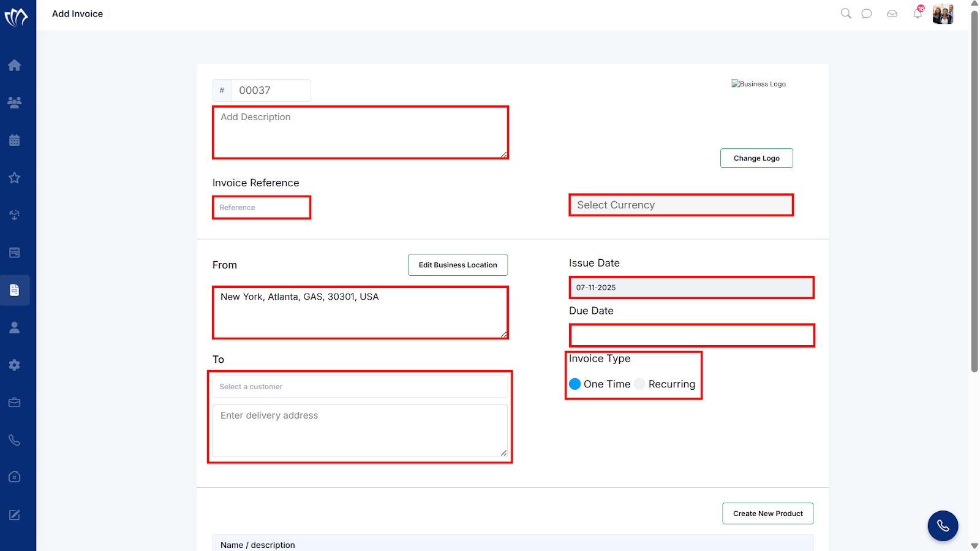The image size is (980, 551).
Task: Open the highlighted invoice document sidebar icon
Action: [15, 290]
